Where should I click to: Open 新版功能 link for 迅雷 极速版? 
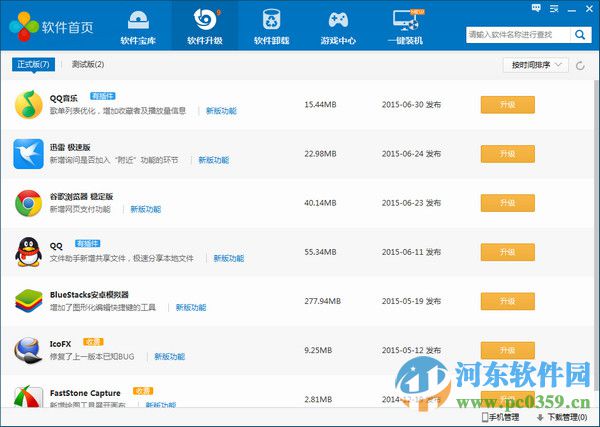[214, 160]
